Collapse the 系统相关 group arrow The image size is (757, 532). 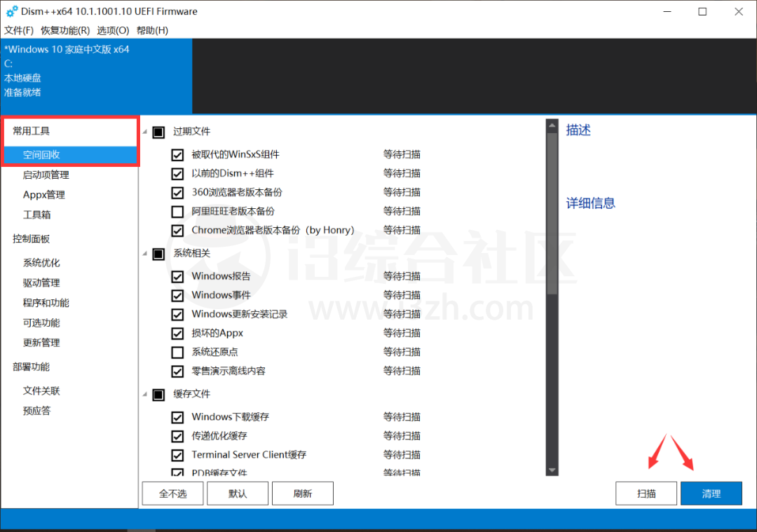(145, 254)
